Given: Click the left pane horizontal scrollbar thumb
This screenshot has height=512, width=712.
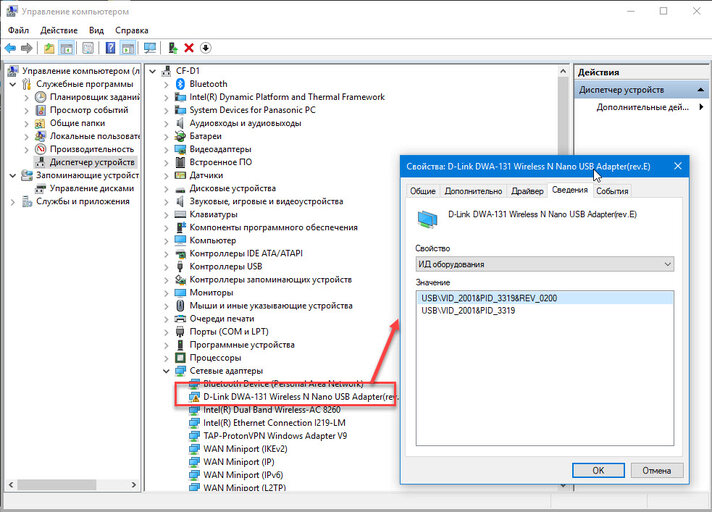Looking at the screenshot, I should pyautogui.click(x=57, y=485).
